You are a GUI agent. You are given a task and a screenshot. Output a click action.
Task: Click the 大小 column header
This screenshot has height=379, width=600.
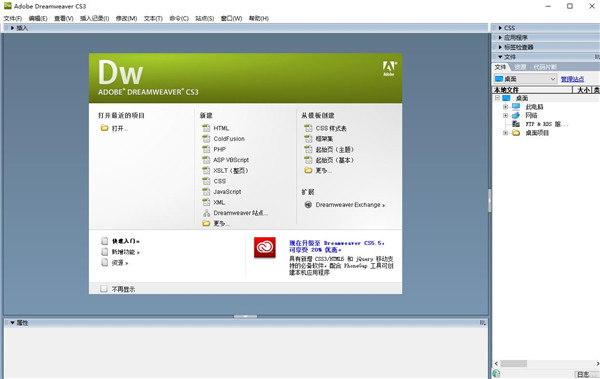click(582, 90)
